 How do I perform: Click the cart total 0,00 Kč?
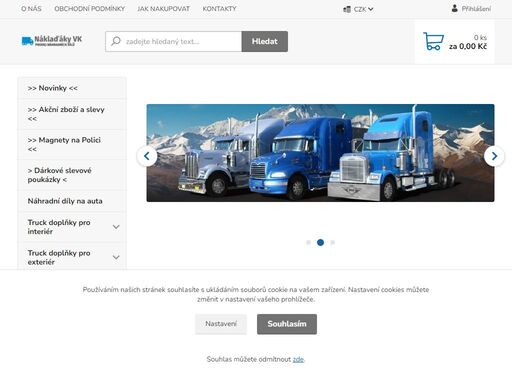point(468,46)
